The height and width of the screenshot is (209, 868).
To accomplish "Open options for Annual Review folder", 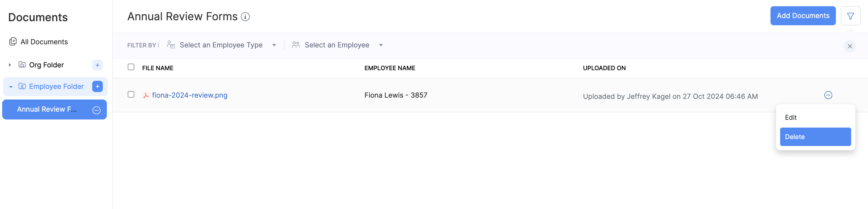I will 96,110.
